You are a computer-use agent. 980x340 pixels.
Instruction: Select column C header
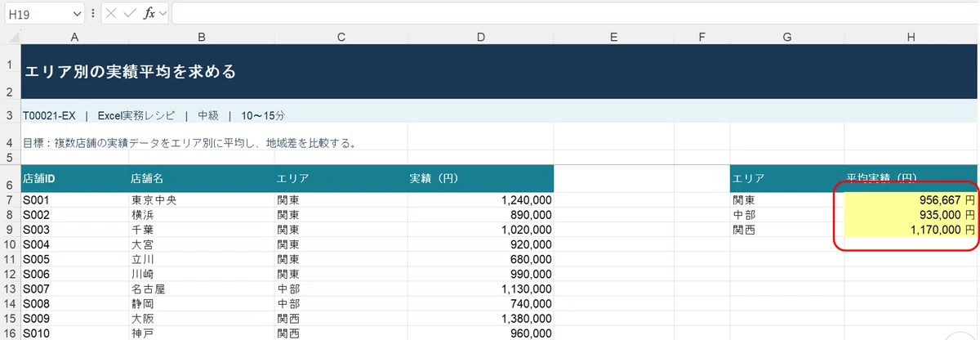pos(341,37)
